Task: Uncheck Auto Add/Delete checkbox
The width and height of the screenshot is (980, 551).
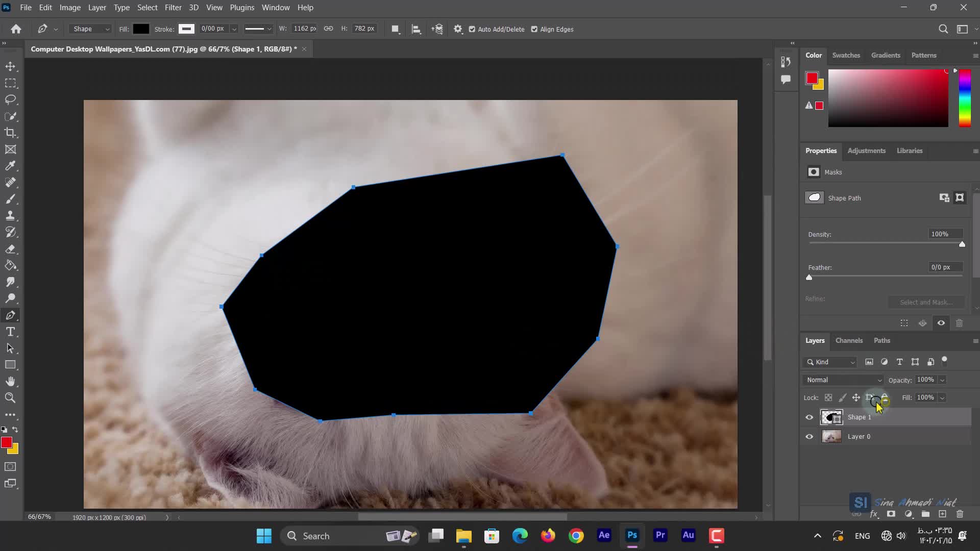Action: pyautogui.click(x=472, y=29)
